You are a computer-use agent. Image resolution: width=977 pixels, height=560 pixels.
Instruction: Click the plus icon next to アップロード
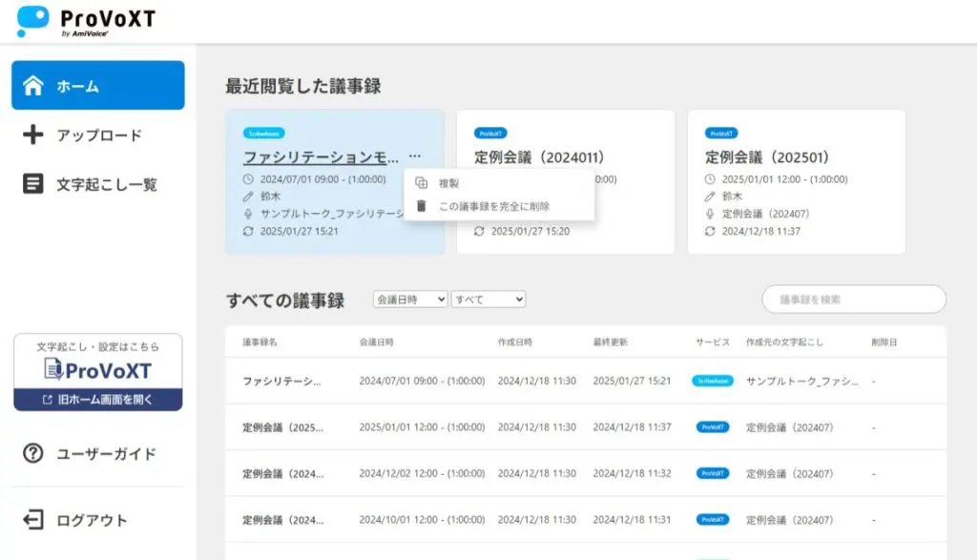click(x=33, y=135)
